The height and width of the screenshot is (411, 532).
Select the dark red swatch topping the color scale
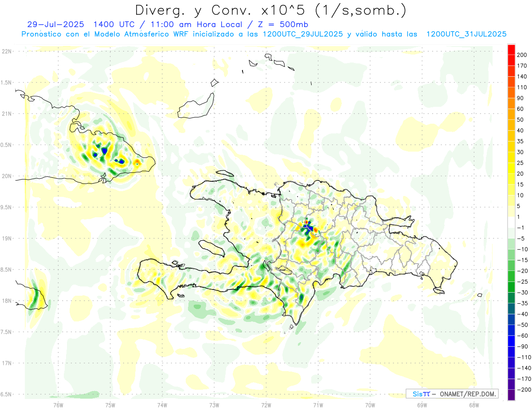click(511, 50)
